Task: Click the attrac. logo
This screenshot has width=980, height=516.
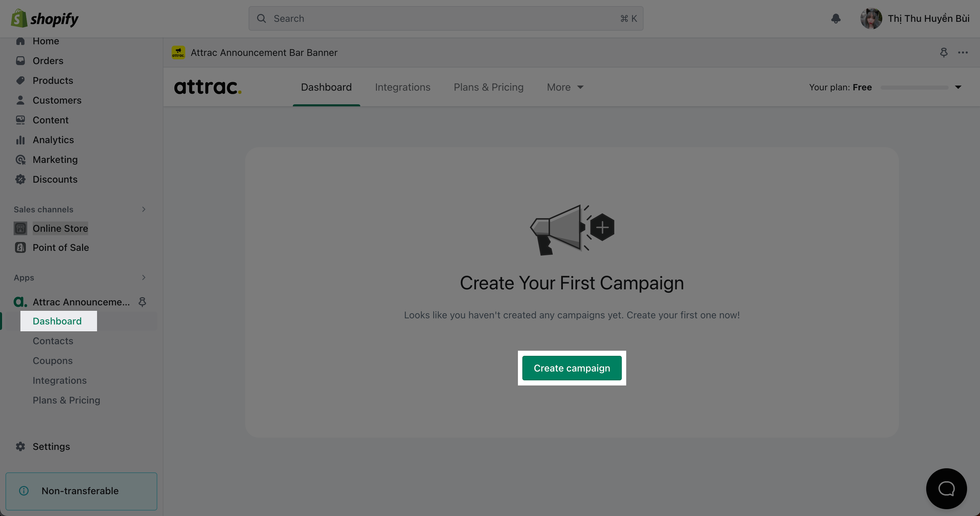Action: [x=208, y=87]
